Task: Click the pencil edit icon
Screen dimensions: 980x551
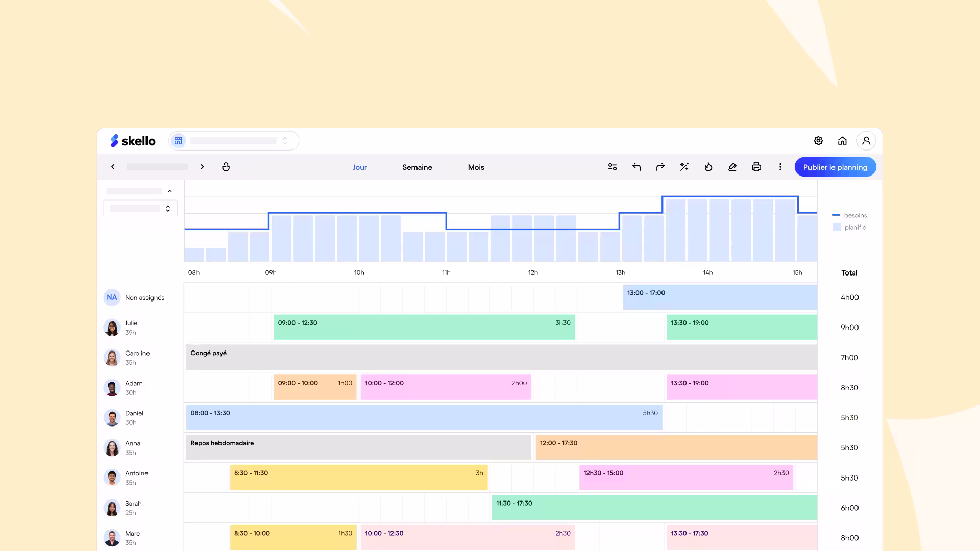Action: pos(732,167)
